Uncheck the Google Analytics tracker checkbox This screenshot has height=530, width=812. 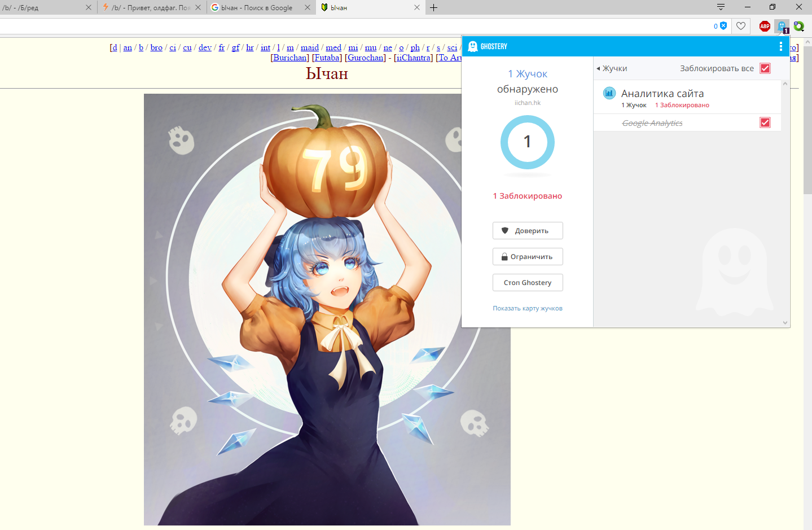pyautogui.click(x=765, y=122)
